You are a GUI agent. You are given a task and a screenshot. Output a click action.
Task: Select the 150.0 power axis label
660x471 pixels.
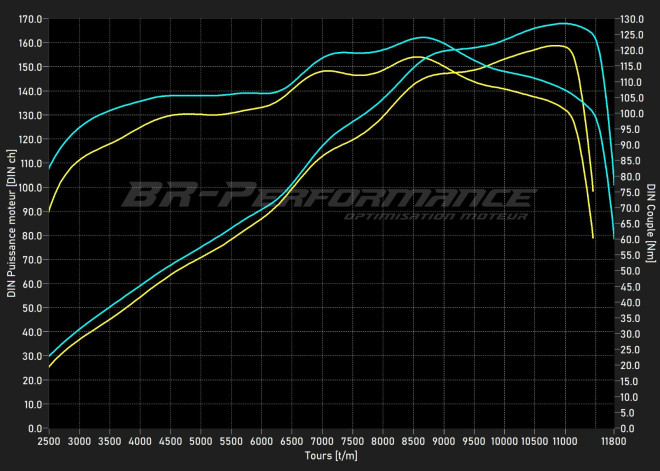(30, 67)
